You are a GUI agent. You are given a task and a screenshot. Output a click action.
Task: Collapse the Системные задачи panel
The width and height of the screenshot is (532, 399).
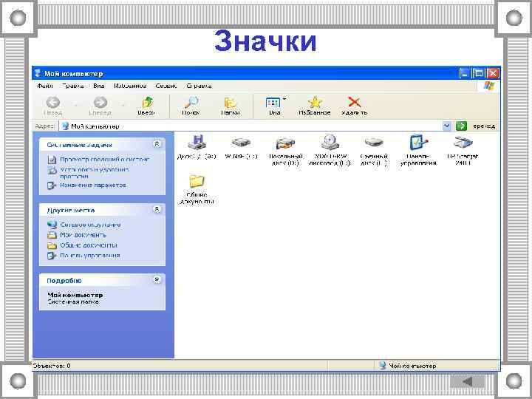point(157,144)
